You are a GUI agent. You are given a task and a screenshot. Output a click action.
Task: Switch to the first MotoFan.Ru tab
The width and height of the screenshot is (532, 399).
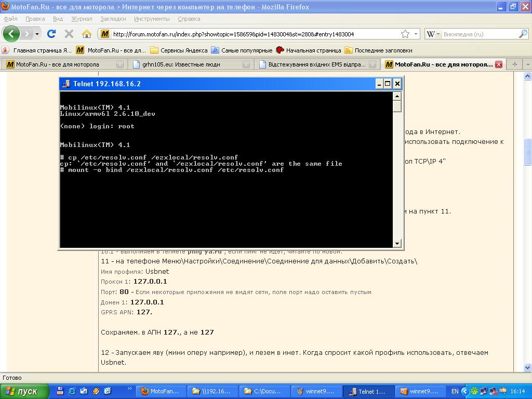pyautogui.click(x=64, y=64)
